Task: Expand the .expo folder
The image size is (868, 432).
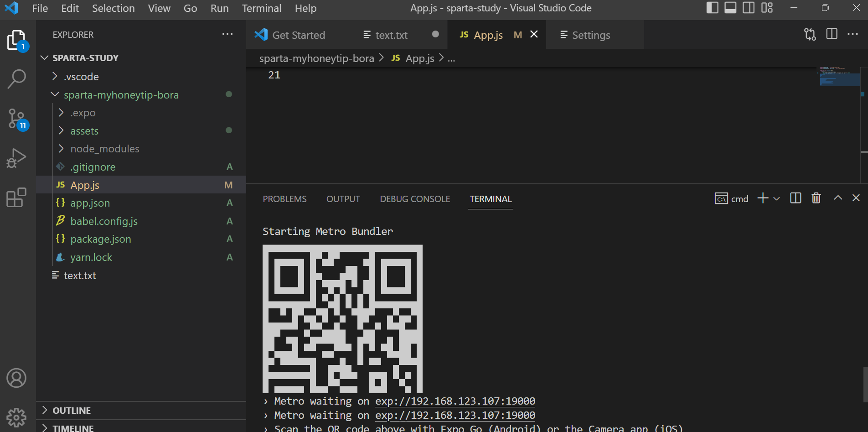Action: coord(61,112)
